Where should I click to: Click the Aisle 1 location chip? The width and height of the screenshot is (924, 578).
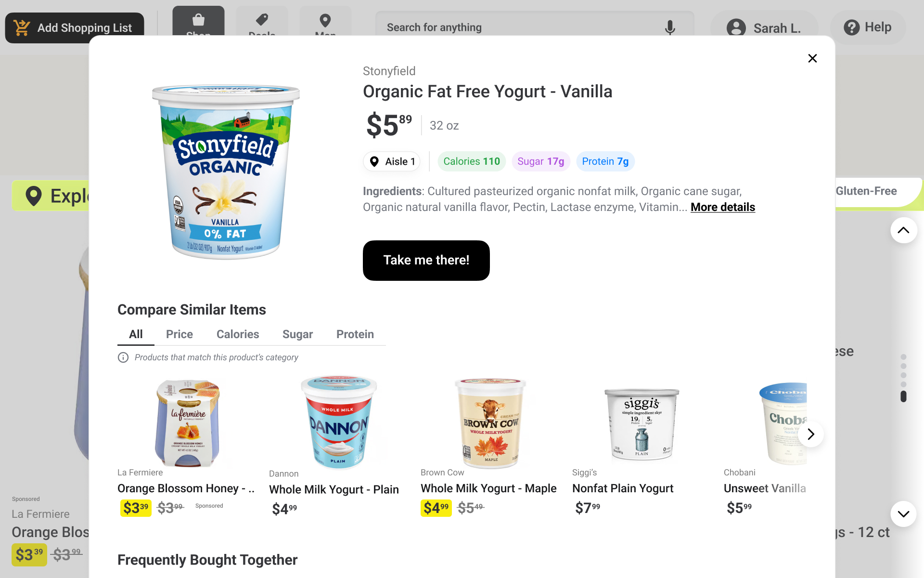392,161
